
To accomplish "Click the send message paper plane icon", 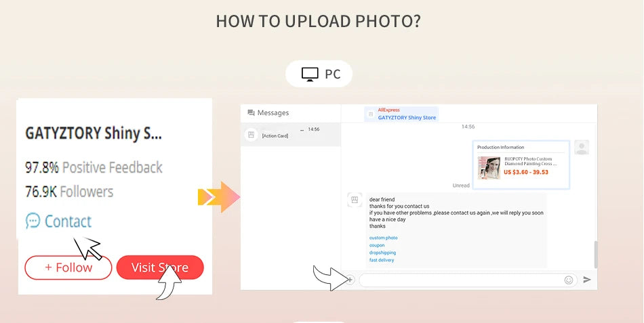I will click(x=587, y=280).
